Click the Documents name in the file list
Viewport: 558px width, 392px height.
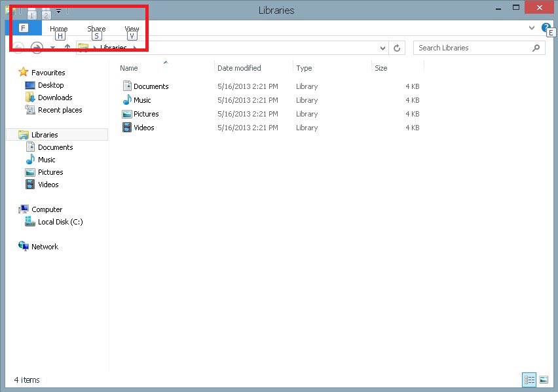click(x=151, y=86)
